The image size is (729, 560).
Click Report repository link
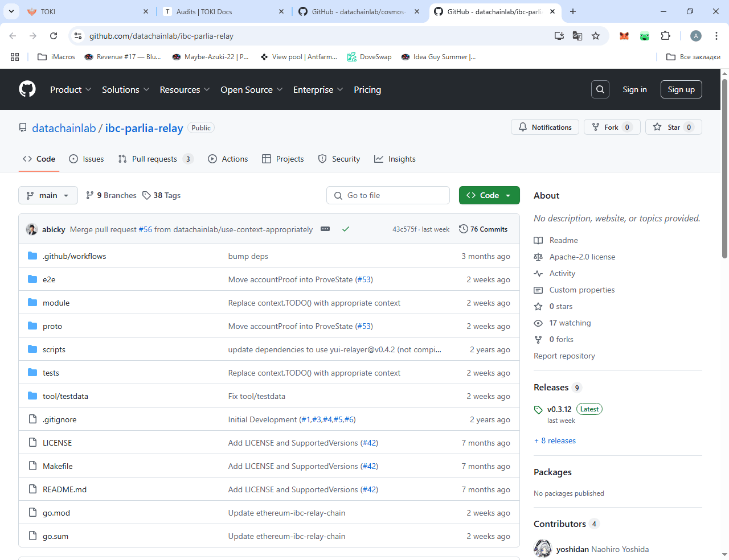564,356
